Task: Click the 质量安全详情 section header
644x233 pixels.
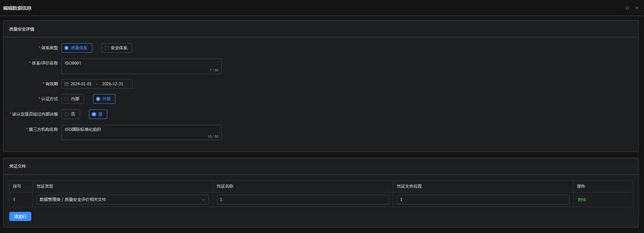Action: tap(22, 28)
